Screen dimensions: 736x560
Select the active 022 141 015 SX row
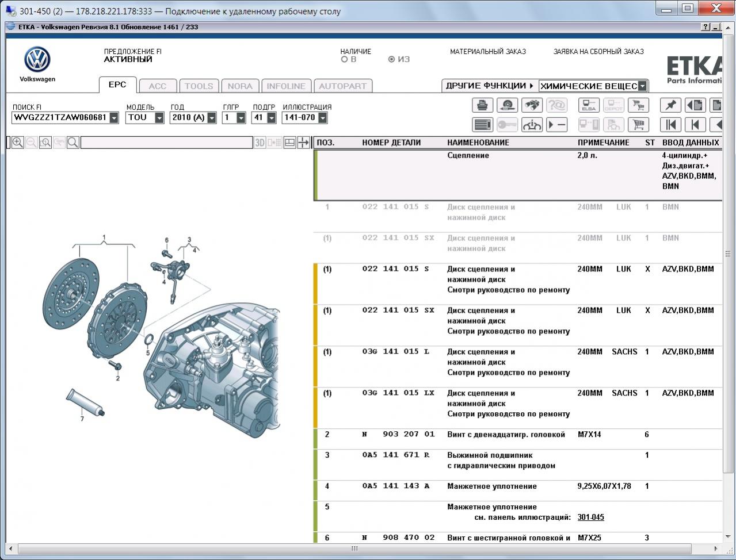point(518,325)
